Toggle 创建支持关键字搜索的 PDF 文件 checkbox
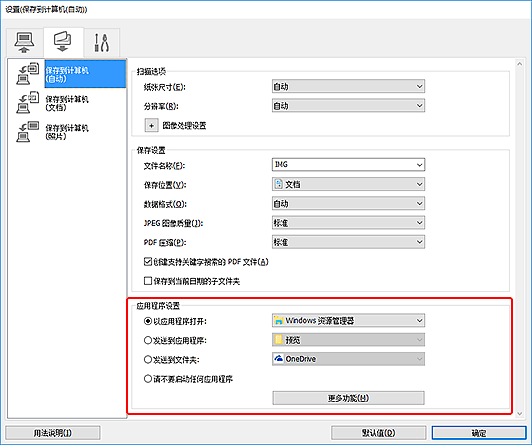This screenshot has width=532, height=445. click(148, 262)
